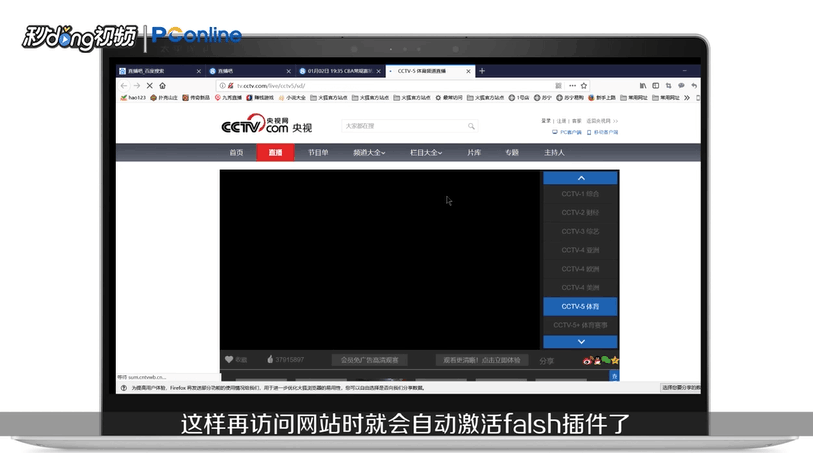Show more bookmarks with double chevron
The height and width of the screenshot is (453, 813).
tap(686, 97)
